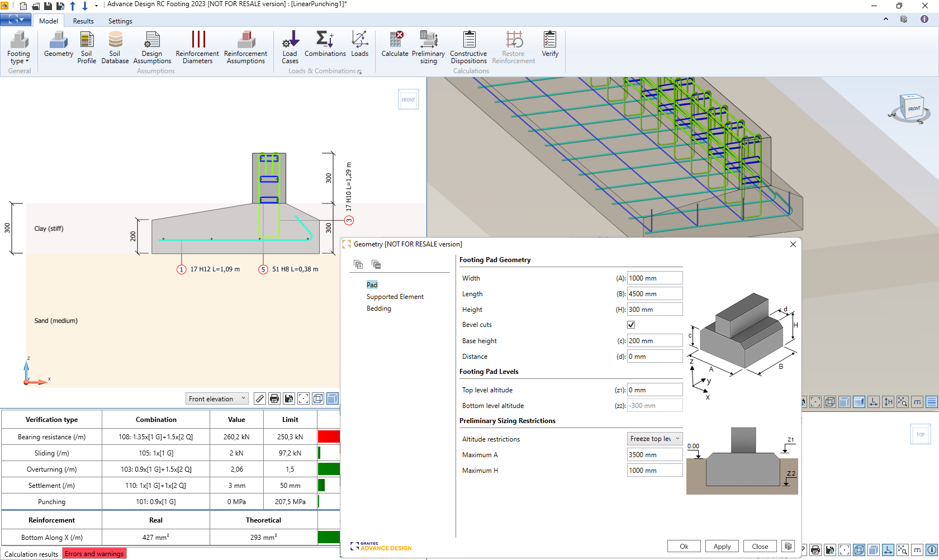Open Soil Profile settings

point(87,48)
